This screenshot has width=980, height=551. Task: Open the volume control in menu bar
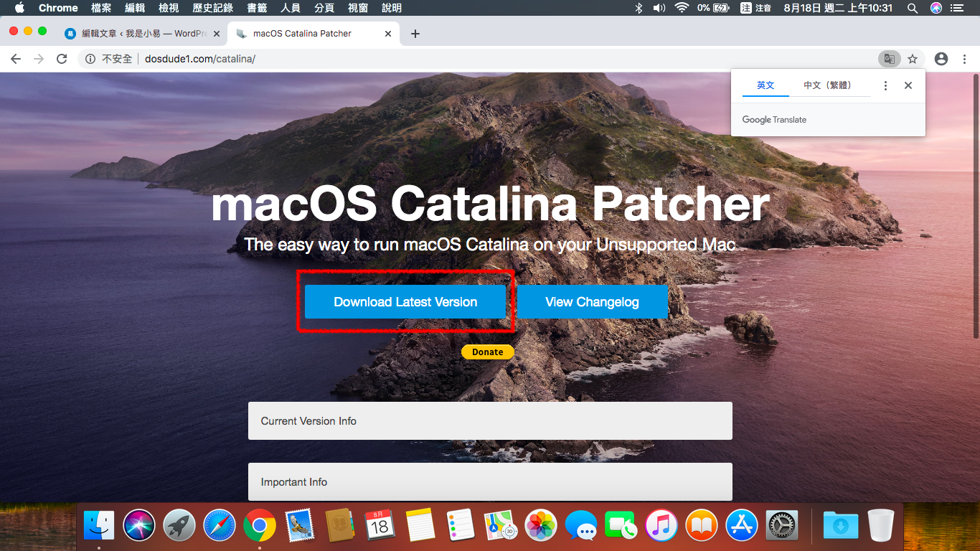[659, 8]
